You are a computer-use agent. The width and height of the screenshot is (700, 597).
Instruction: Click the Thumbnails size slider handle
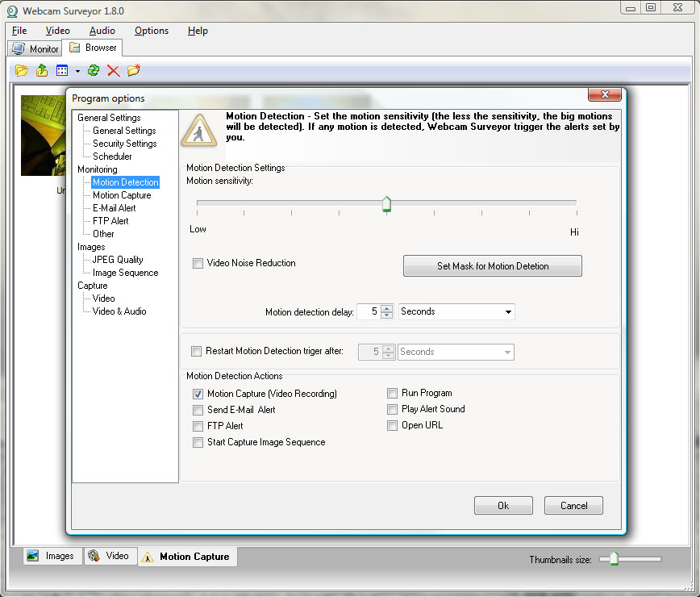tap(615, 558)
